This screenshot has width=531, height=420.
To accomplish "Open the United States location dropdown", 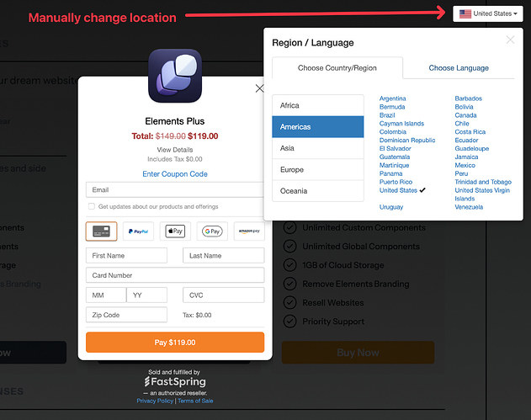I will click(487, 13).
